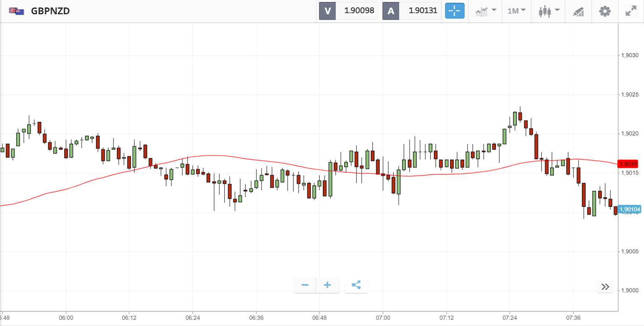Viewport: 644px width, 326px height.
Task: Click the blue current price label 1.90104
Action: 630,210
